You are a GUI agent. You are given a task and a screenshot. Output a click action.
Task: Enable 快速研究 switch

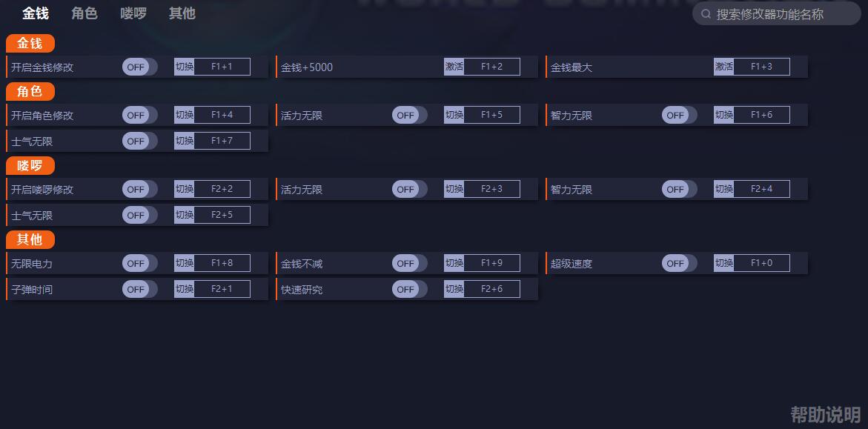pos(410,289)
